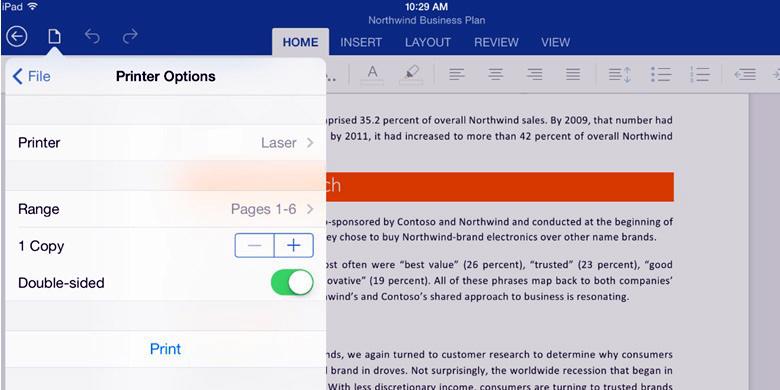Increase copies with the plus button
780x390 pixels.
tap(294, 245)
